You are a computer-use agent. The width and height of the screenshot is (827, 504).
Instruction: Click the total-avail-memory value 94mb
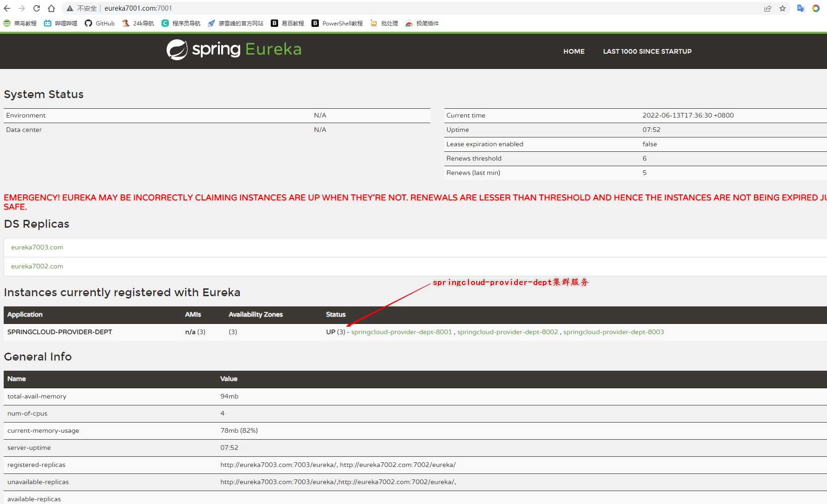coord(229,396)
